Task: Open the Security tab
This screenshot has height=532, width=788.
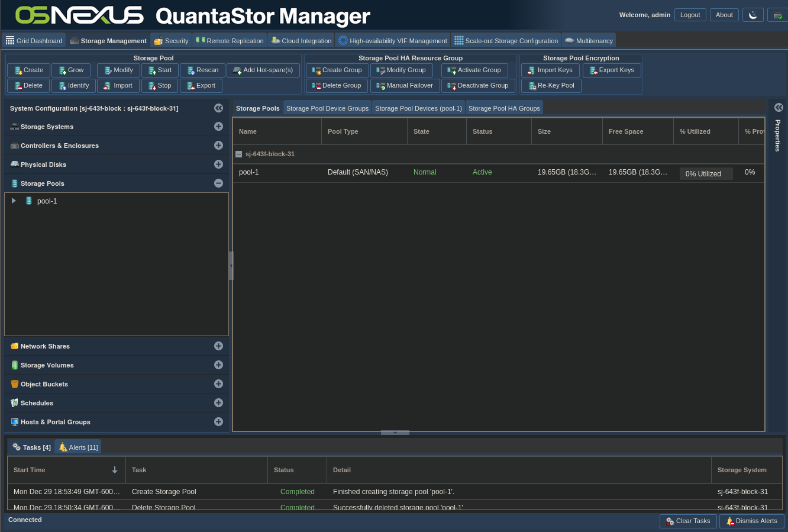Action: pos(171,41)
